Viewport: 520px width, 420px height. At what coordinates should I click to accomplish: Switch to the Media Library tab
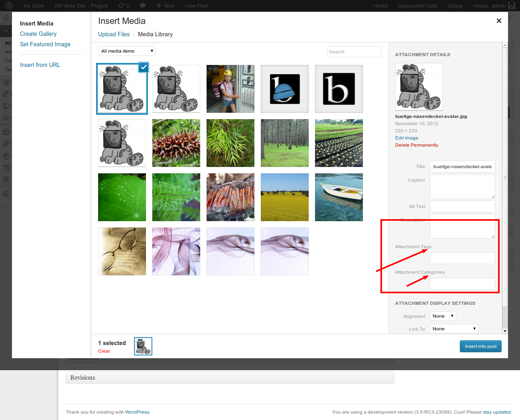pyautogui.click(x=155, y=34)
